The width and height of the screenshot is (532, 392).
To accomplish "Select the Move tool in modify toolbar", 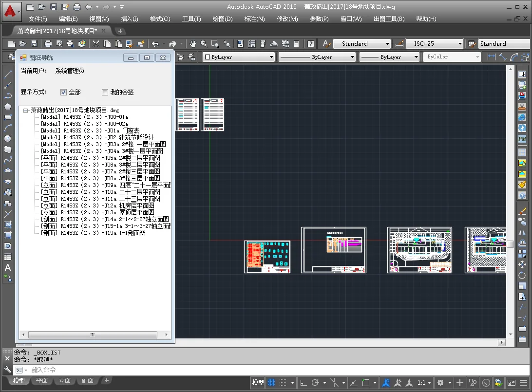I will (x=522, y=264).
